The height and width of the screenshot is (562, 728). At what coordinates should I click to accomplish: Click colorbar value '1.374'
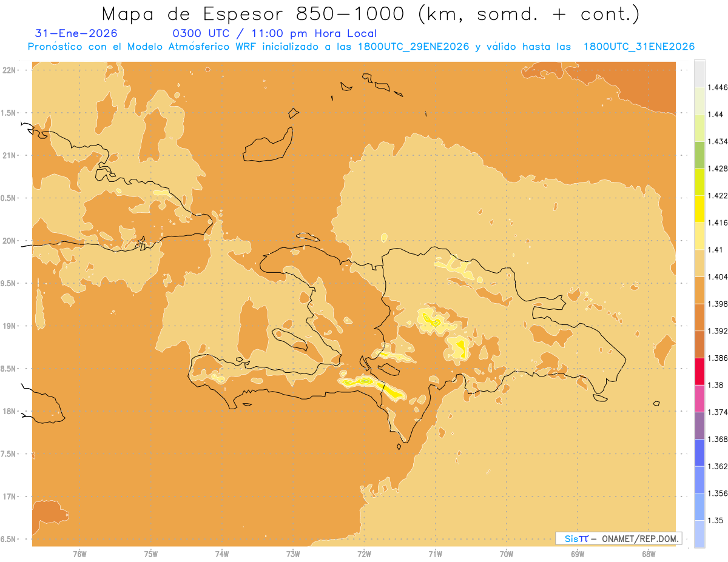coord(719,412)
